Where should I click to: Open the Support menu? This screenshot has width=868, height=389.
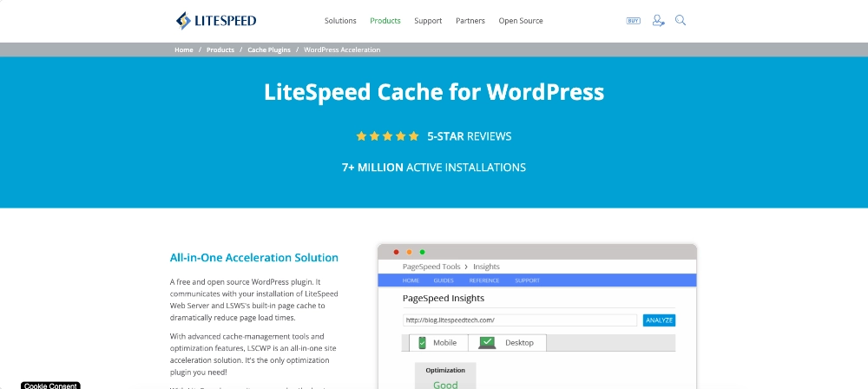coord(428,21)
